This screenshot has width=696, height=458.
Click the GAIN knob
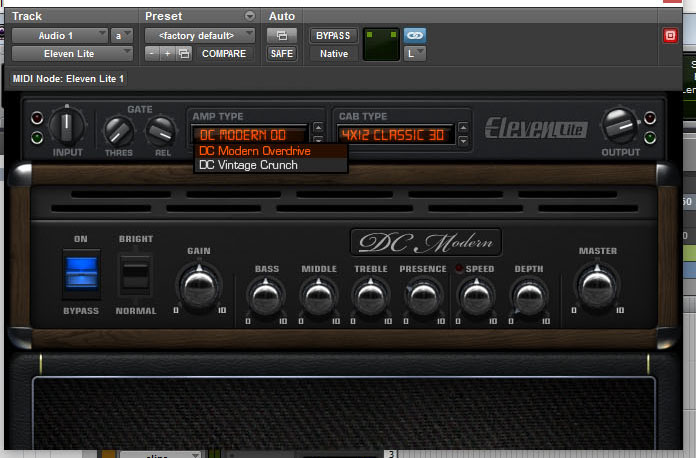[x=199, y=286]
